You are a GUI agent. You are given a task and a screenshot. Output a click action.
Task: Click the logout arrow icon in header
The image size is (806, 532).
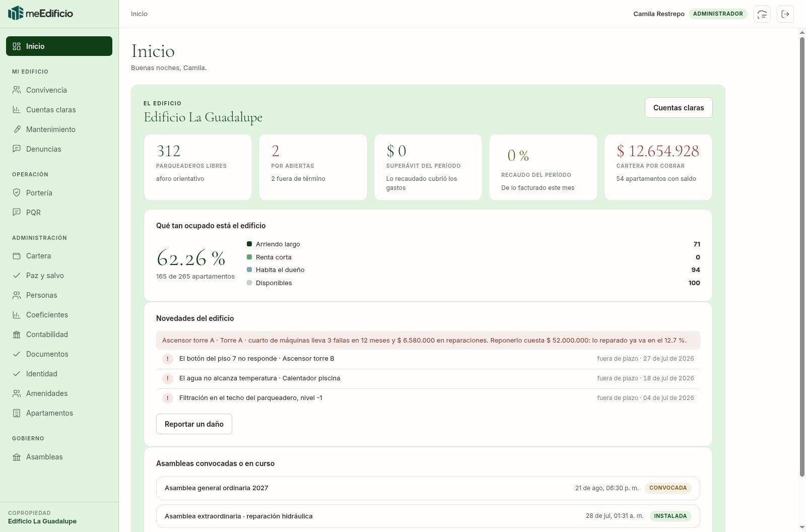[x=785, y=14]
